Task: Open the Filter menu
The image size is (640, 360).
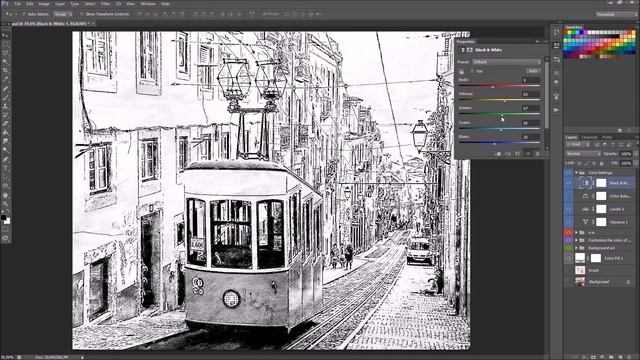Action: [x=105, y=4]
